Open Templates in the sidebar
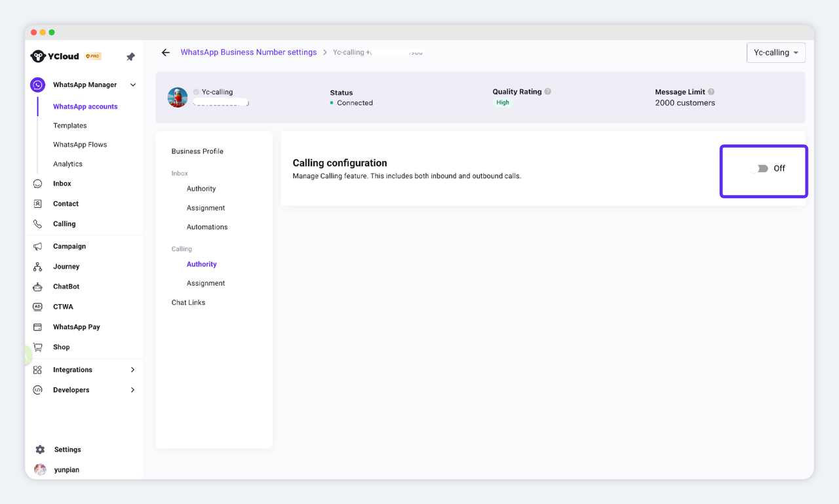Screen dimensions: 839x504 pyautogui.click(x=70, y=126)
